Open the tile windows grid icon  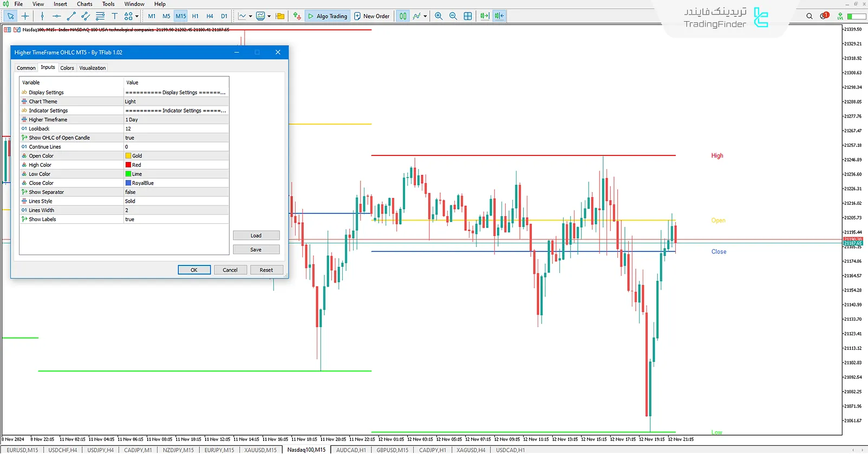(x=468, y=16)
